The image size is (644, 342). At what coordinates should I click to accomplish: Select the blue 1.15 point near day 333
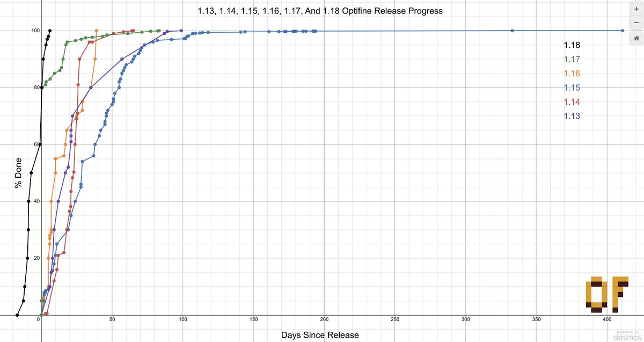click(x=512, y=31)
